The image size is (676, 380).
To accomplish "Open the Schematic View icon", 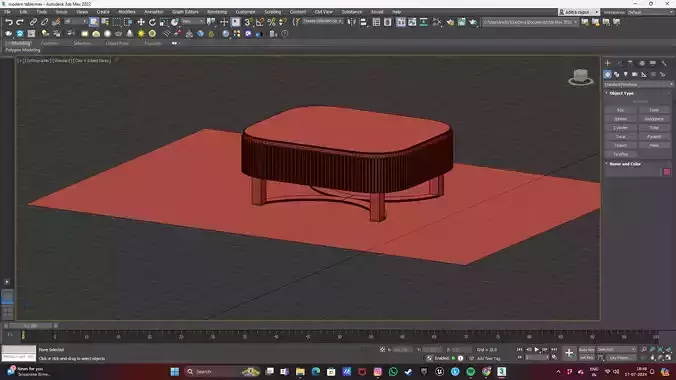I will [x=424, y=22].
